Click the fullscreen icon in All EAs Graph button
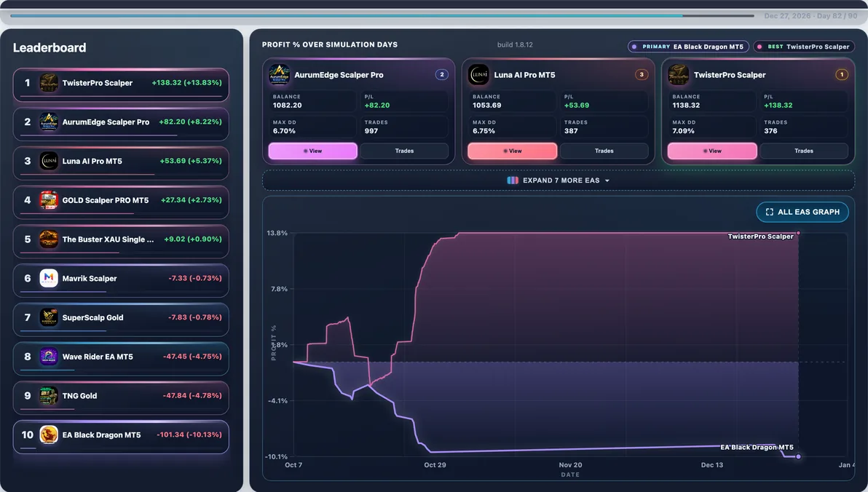Image resolution: width=868 pixels, height=492 pixels. pos(770,212)
